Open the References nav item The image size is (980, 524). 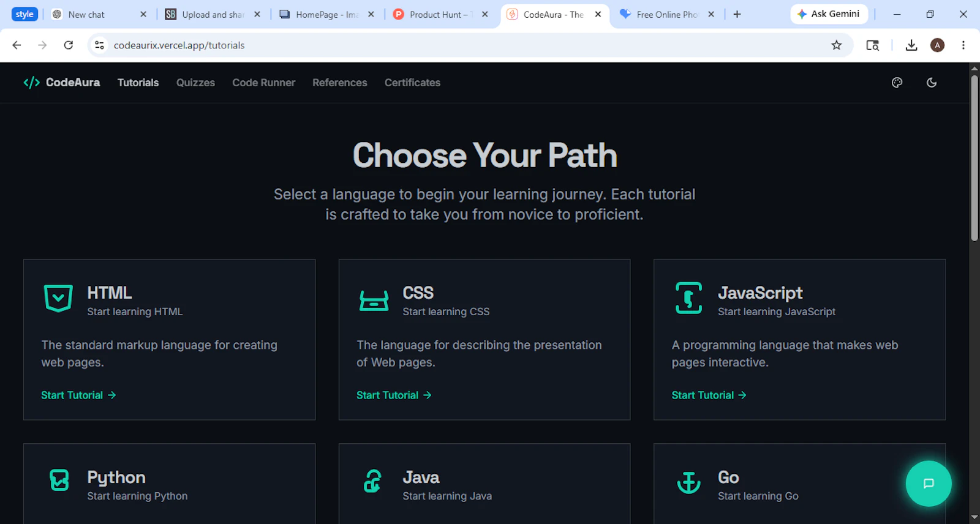(x=340, y=83)
